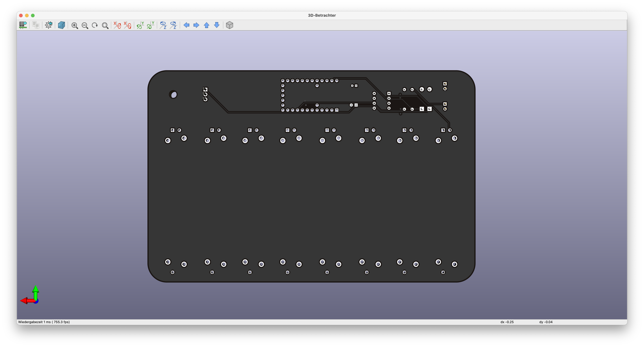The image size is (644, 347).
Task: Move board right with blue arrow
Action: [196, 25]
